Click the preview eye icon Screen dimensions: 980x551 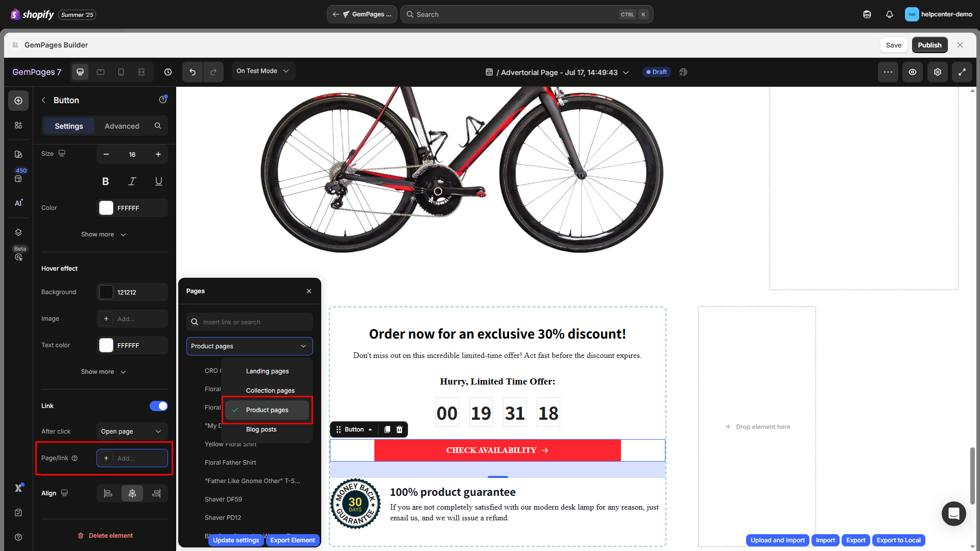[913, 72]
